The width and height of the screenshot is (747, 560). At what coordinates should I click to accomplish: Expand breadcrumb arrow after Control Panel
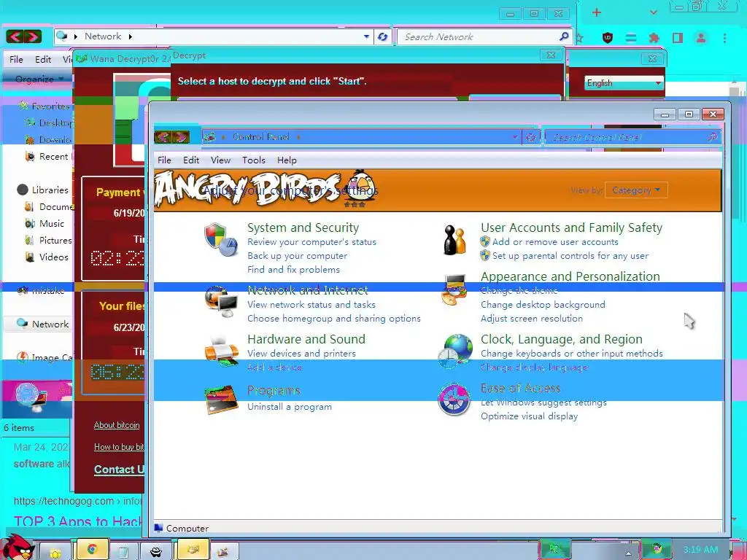(298, 137)
